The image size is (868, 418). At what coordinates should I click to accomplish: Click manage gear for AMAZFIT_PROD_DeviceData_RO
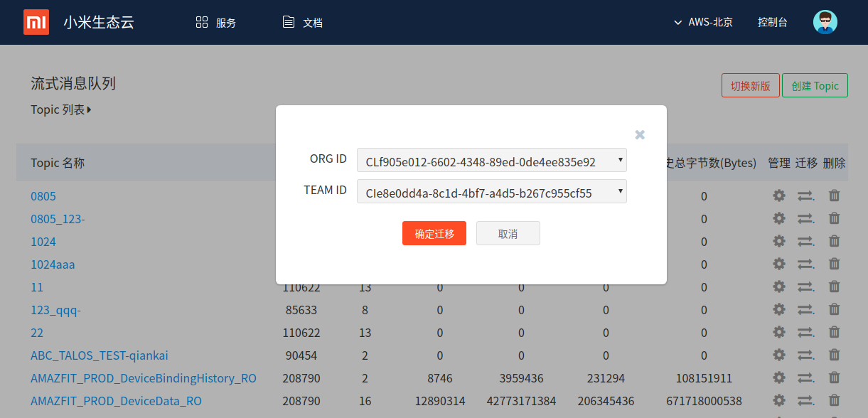click(x=779, y=401)
